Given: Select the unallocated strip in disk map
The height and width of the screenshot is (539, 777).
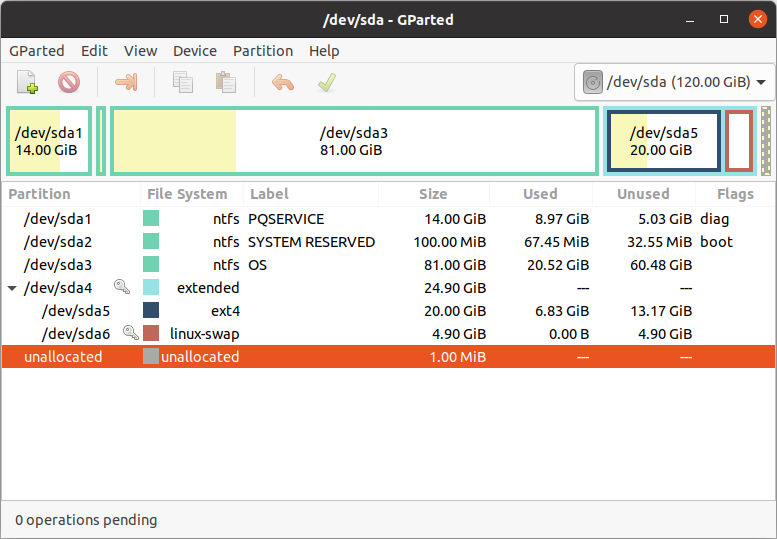Looking at the screenshot, I should [x=766, y=141].
